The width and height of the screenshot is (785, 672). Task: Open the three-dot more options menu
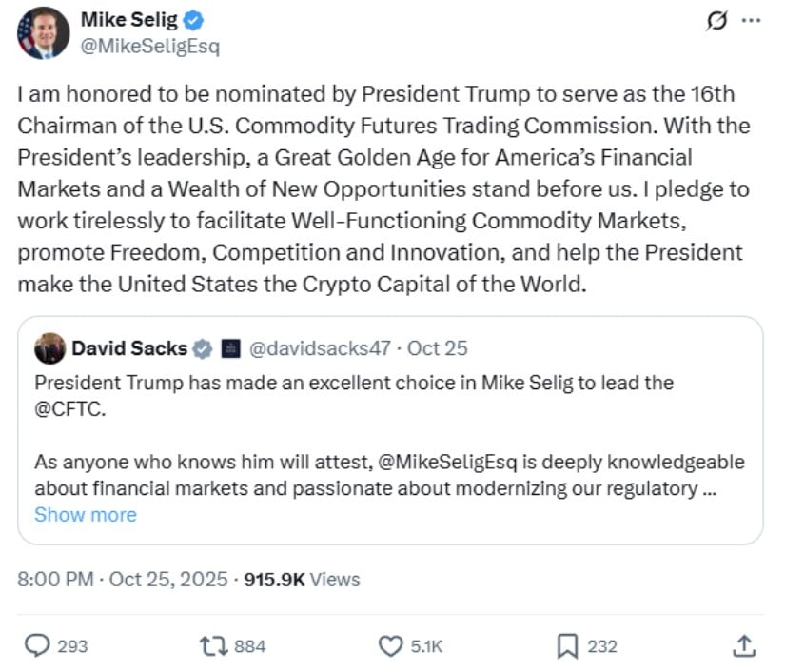pyautogui.click(x=751, y=22)
